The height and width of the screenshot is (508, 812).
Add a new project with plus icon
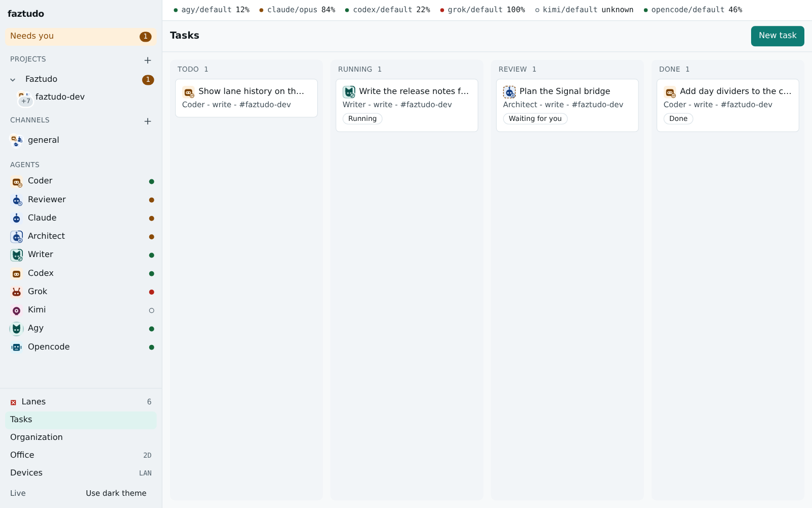click(x=148, y=60)
